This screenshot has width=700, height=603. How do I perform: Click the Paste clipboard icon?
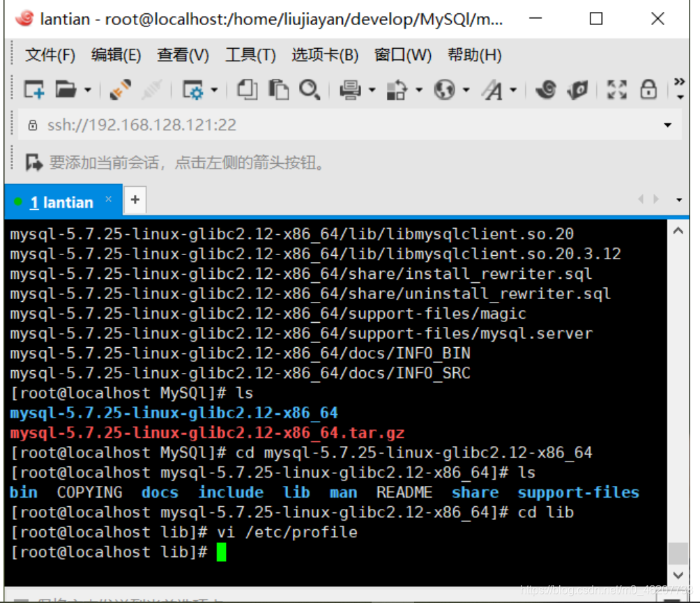click(x=278, y=90)
